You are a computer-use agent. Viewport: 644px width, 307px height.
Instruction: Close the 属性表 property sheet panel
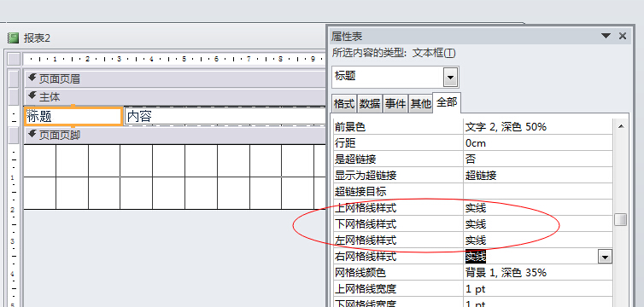(x=623, y=36)
